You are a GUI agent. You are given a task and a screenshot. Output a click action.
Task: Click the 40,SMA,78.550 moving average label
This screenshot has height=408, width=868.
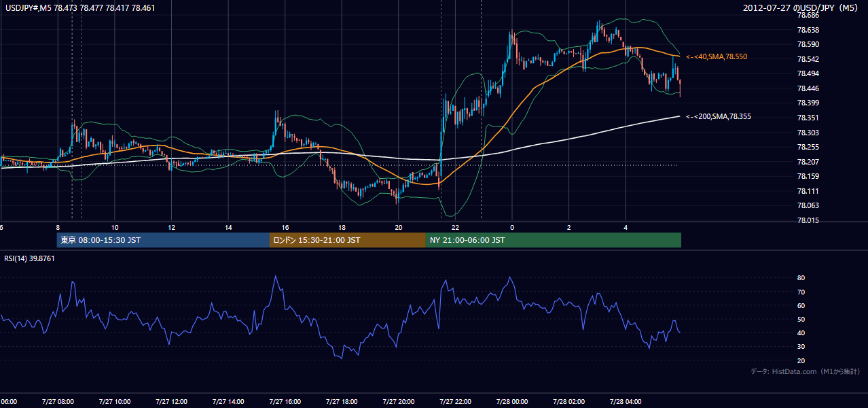tap(717, 56)
